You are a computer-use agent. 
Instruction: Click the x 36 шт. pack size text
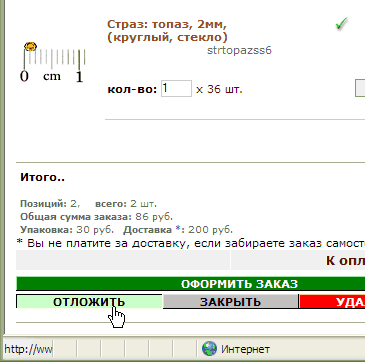click(x=219, y=89)
